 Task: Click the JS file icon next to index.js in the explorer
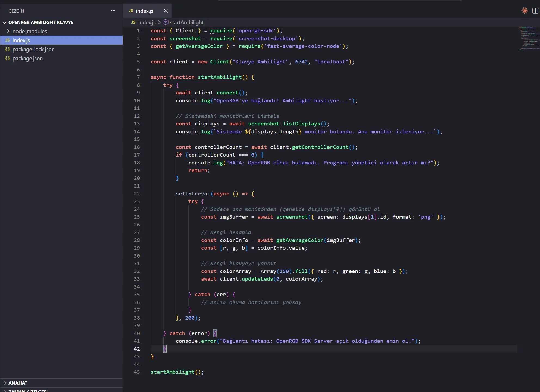(x=8, y=40)
